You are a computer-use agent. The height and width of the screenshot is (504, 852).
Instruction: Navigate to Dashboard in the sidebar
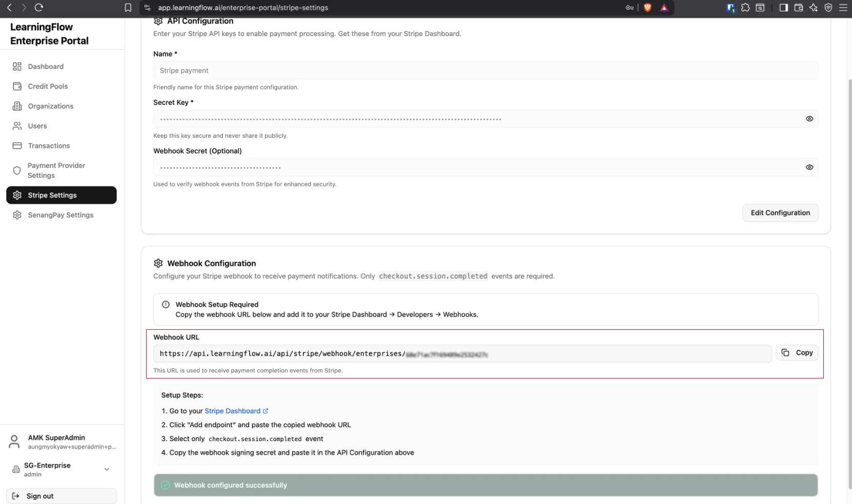(17, 66)
